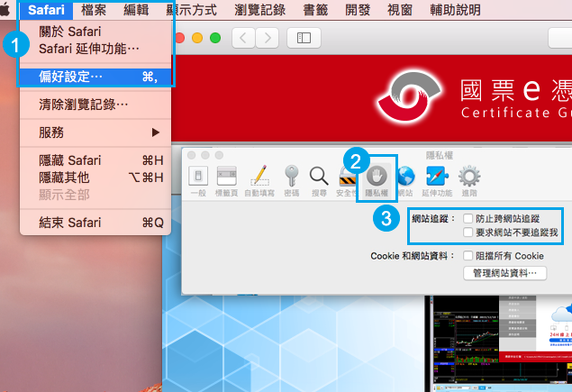
Task: Open the 顯示方式 menu
Action: click(x=192, y=10)
